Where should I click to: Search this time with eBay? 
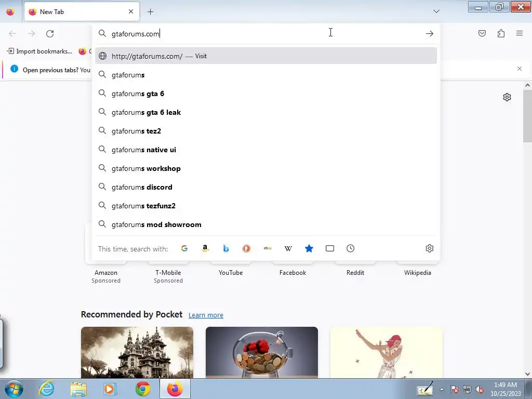[268, 248]
